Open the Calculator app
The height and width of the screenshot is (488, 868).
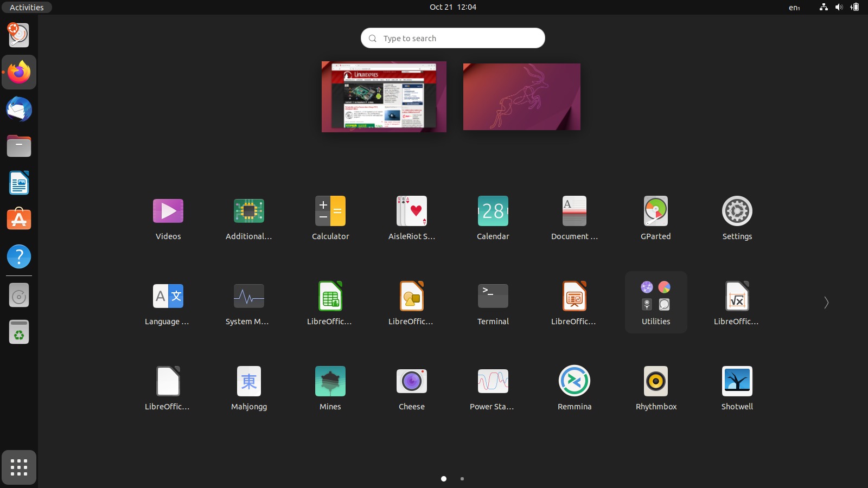coord(330,218)
